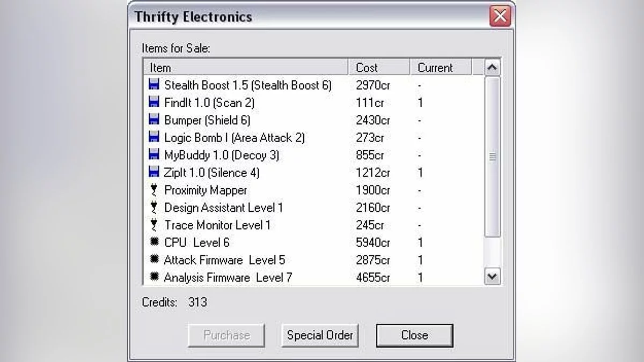Image resolution: width=644 pixels, height=362 pixels.
Task: Sort the list by the Cost column header
Action: pyautogui.click(x=379, y=68)
